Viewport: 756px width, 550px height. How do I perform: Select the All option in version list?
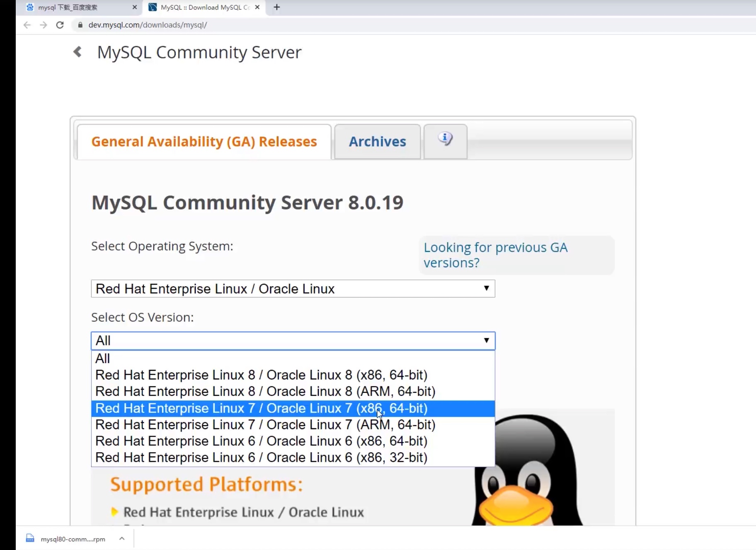[x=103, y=359]
